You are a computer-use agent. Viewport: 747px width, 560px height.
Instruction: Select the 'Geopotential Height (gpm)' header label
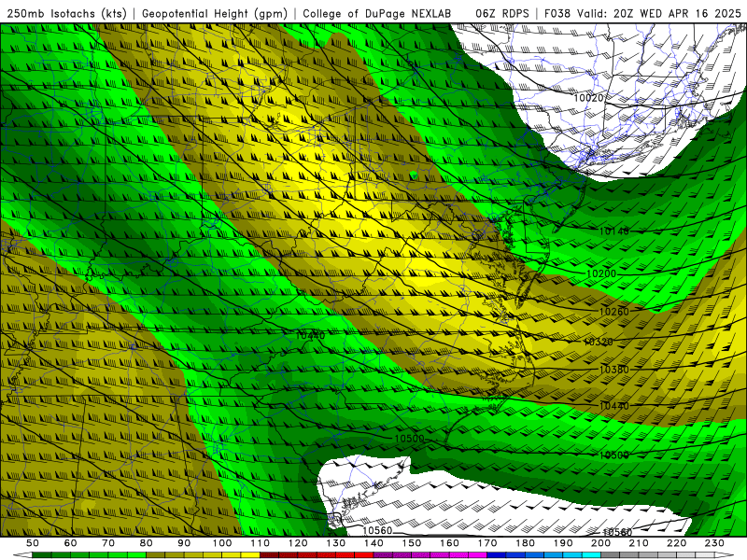(x=215, y=13)
